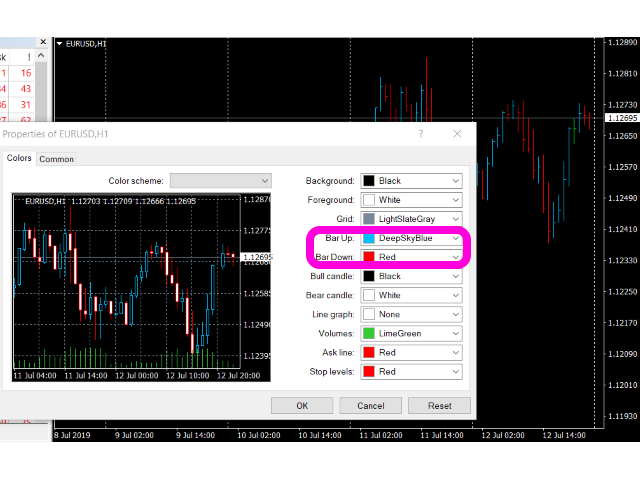The height and width of the screenshot is (480, 640).
Task: Click the 1.11930 price scale value
Action: [622, 416]
